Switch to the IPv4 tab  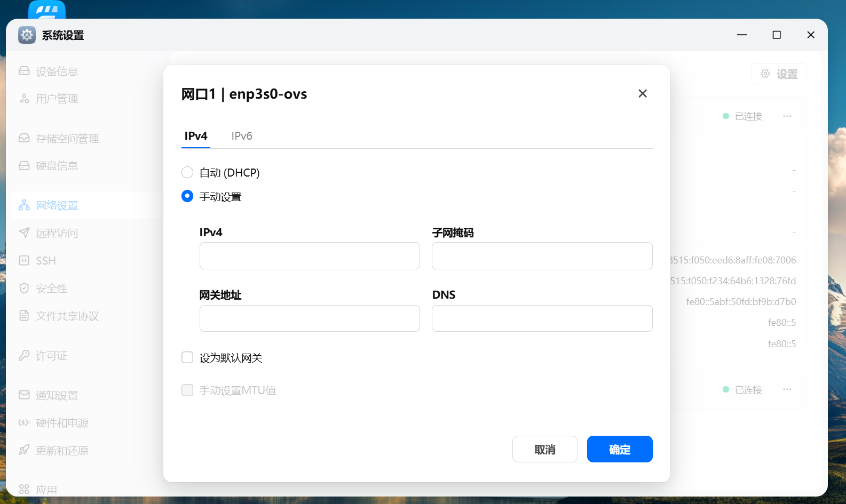click(196, 136)
